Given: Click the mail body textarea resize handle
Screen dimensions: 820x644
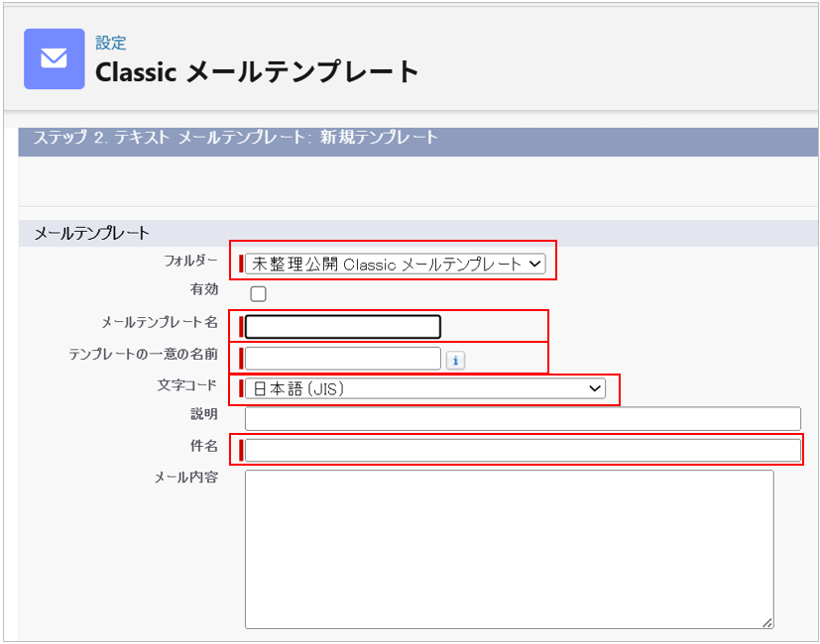Looking at the screenshot, I should pyautogui.click(x=766, y=621).
